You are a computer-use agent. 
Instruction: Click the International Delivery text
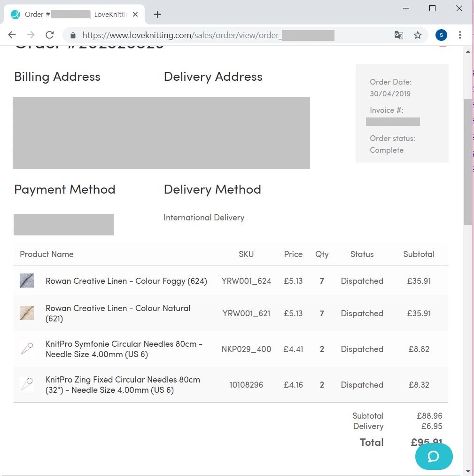click(x=204, y=218)
